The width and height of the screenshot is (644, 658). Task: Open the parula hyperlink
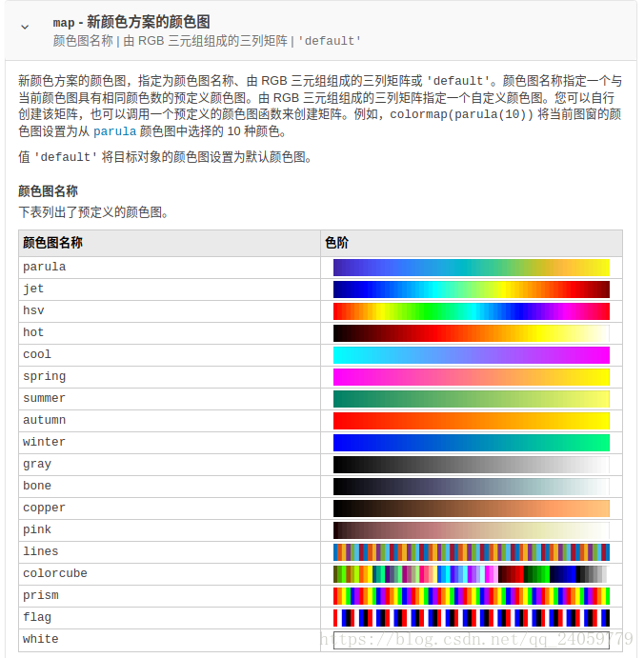(x=114, y=131)
